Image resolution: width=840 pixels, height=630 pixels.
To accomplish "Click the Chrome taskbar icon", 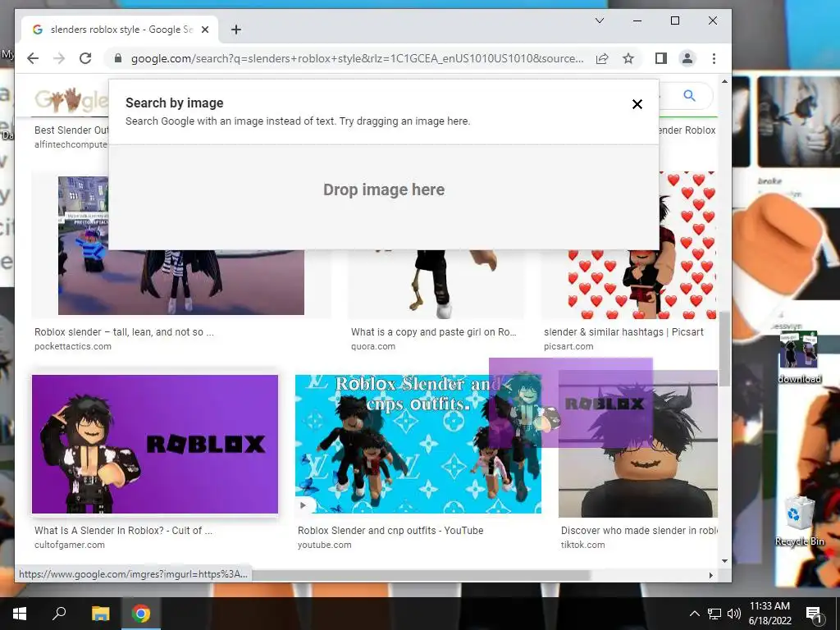I will pos(141,614).
